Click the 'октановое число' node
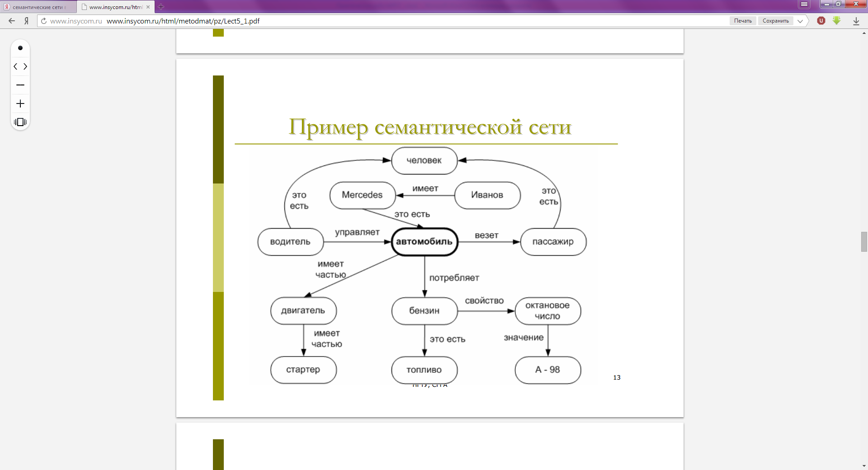 click(548, 311)
